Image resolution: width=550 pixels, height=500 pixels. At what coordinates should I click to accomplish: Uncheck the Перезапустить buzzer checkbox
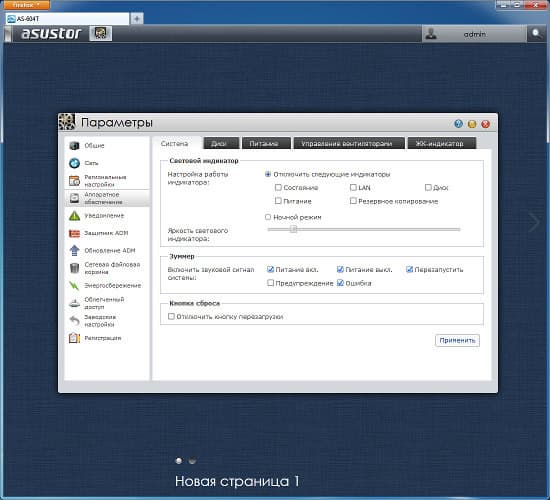[x=409, y=269]
